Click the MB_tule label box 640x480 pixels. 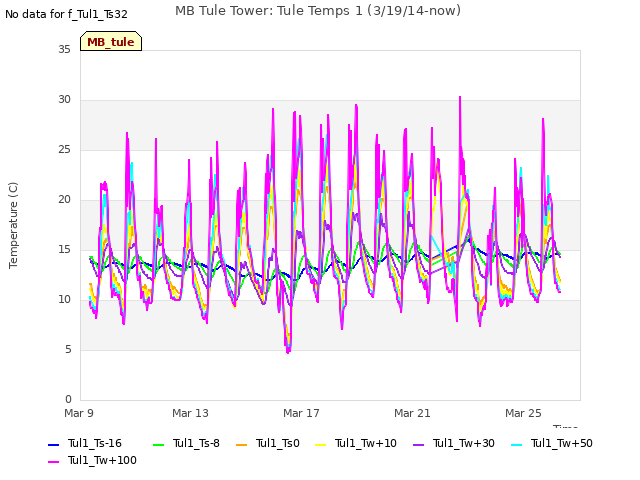pyautogui.click(x=111, y=41)
